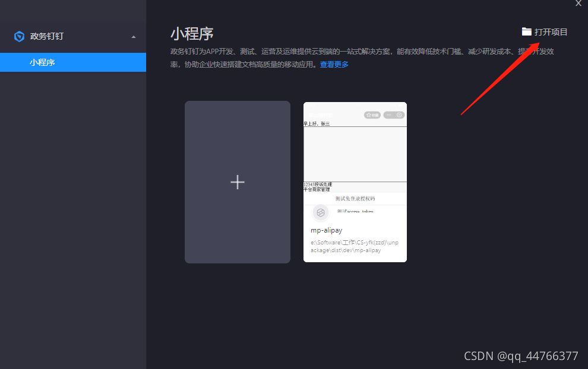Open the 查看更多 link
This screenshot has height=369, width=588.
[334, 65]
